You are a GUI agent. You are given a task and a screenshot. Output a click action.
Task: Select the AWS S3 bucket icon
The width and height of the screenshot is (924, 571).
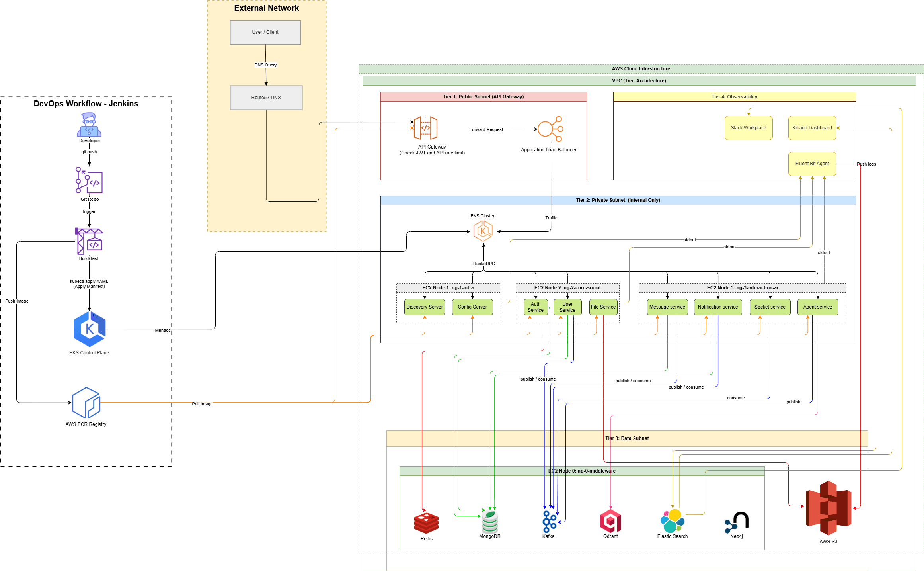pos(828,508)
